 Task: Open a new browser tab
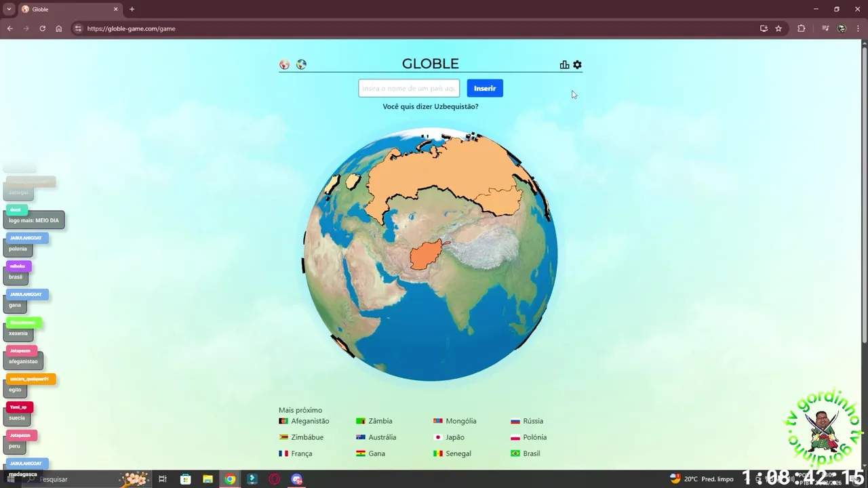click(132, 9)
